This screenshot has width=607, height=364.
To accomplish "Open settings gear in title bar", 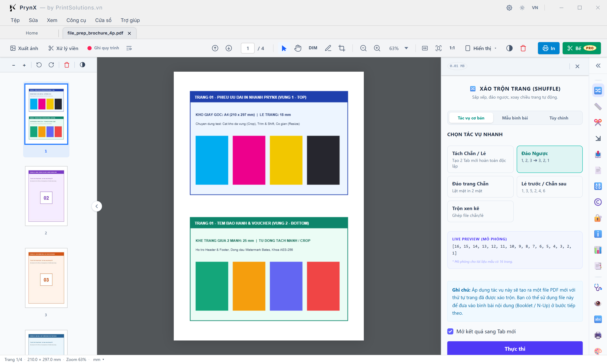I will point(509,8).
